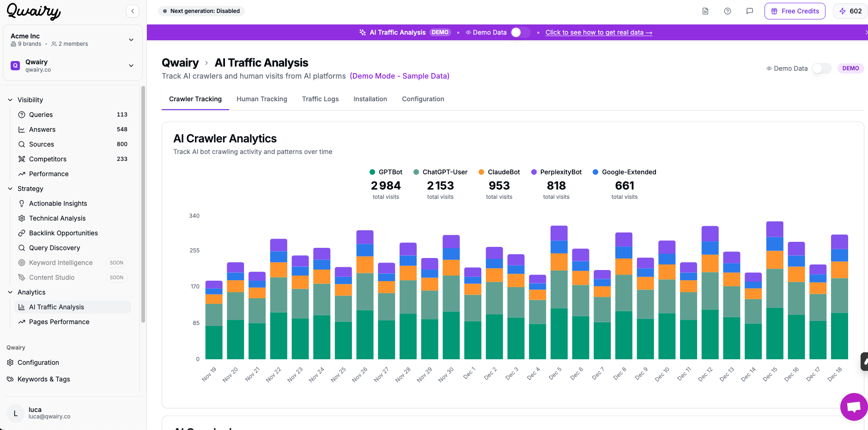Image resolution: width=868 pixels, height=430 pixels.
Task: Switch to the Installation tab
Action: (370, 99)
